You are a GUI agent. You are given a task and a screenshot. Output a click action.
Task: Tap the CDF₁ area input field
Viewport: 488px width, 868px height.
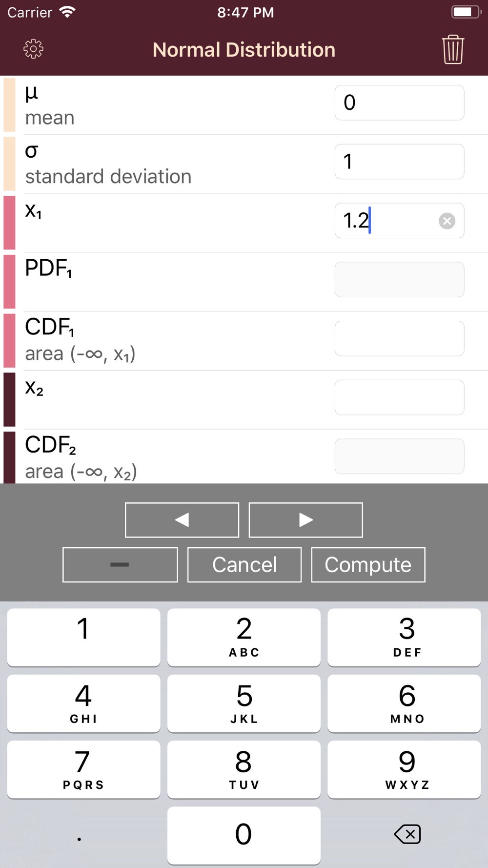coord(399,338)
